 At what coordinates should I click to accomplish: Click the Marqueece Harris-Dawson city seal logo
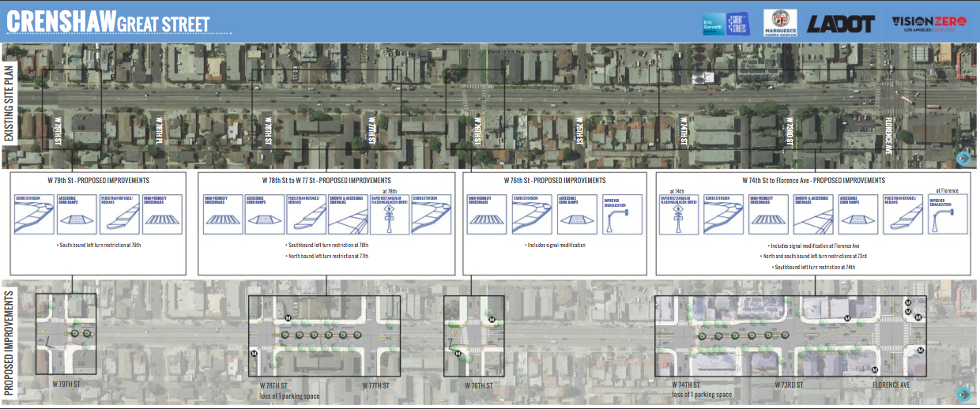(x=779, y=23)
